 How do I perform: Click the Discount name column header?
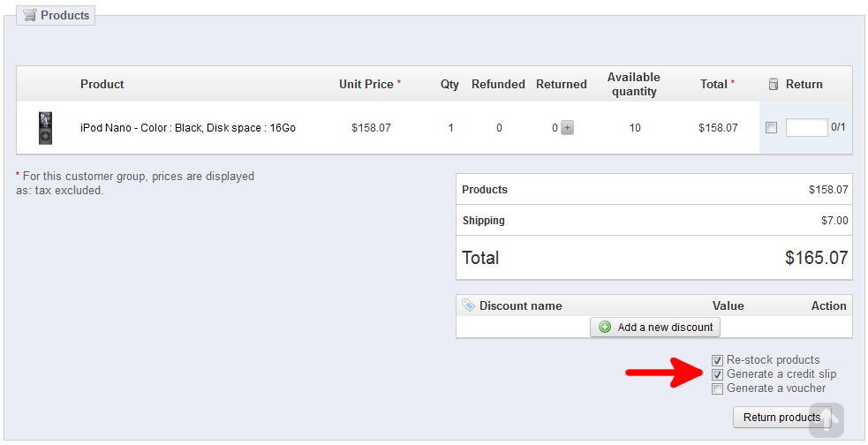tap(520, 305)
